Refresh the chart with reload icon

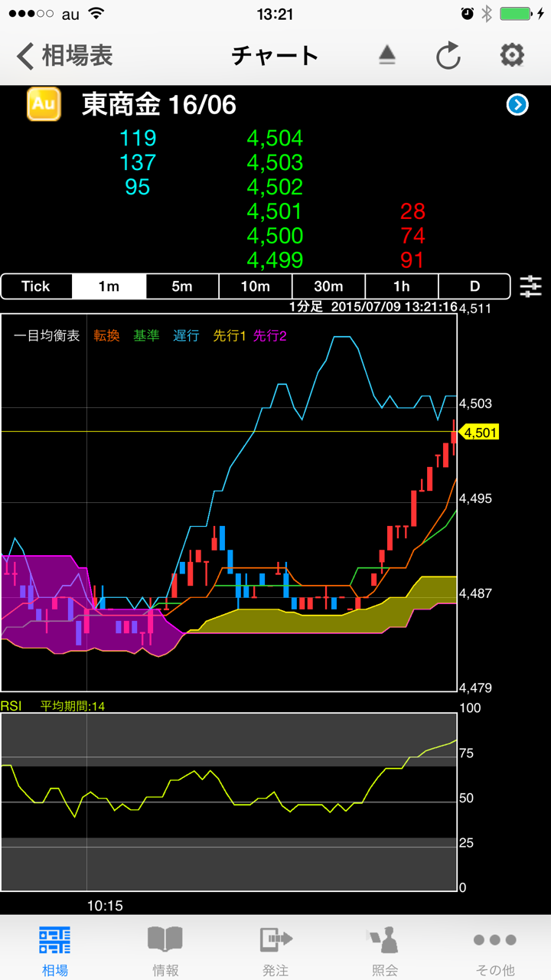tap(448, 56)
